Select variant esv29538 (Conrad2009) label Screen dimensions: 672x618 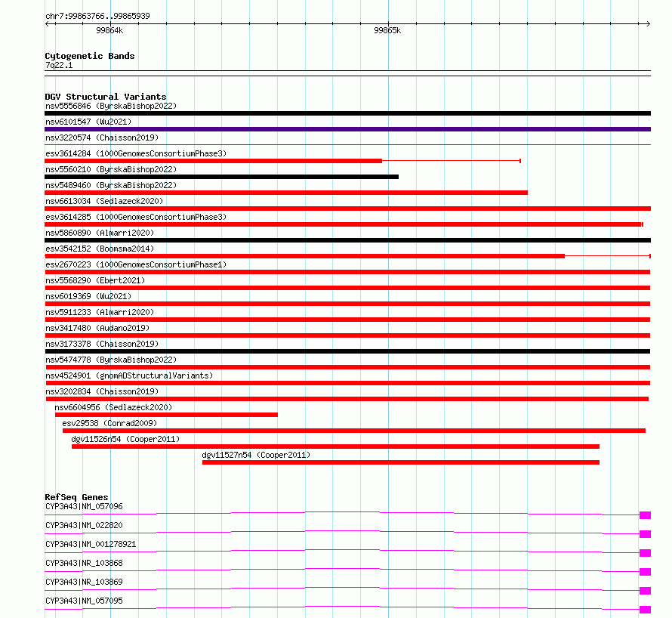(109, 423)
